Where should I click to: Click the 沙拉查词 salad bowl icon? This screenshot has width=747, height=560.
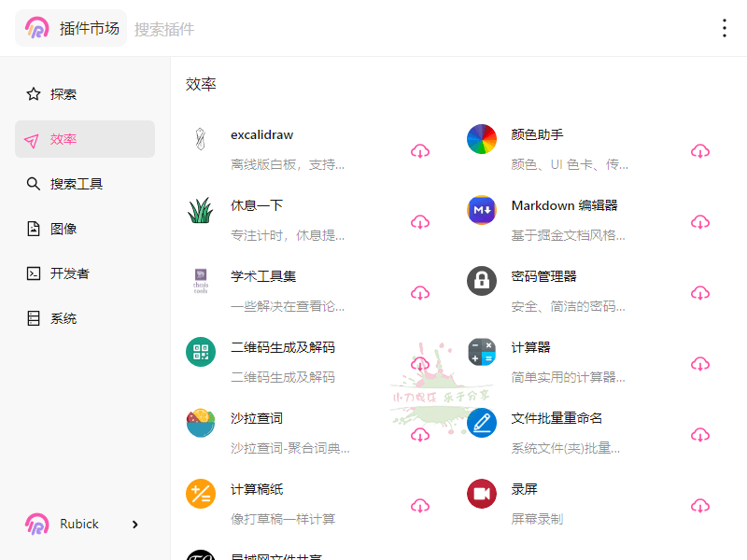(200, 424)
